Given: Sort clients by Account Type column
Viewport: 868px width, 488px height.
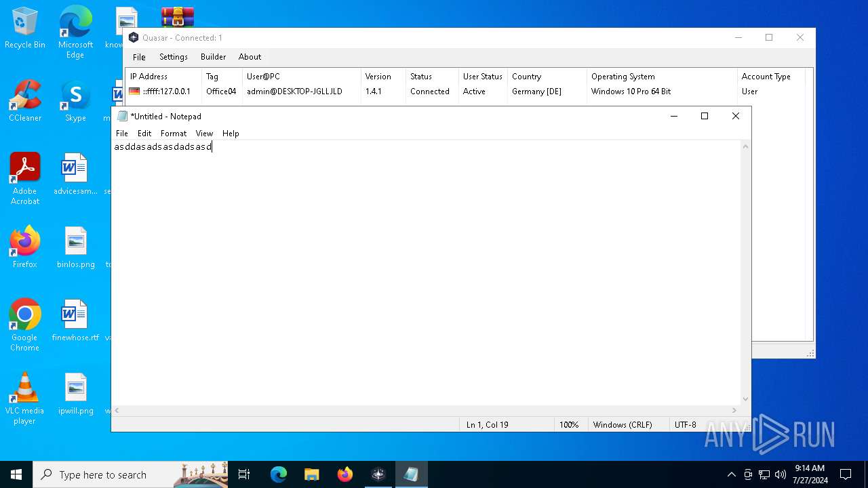Looking at the screenshot, I should 771,77.
